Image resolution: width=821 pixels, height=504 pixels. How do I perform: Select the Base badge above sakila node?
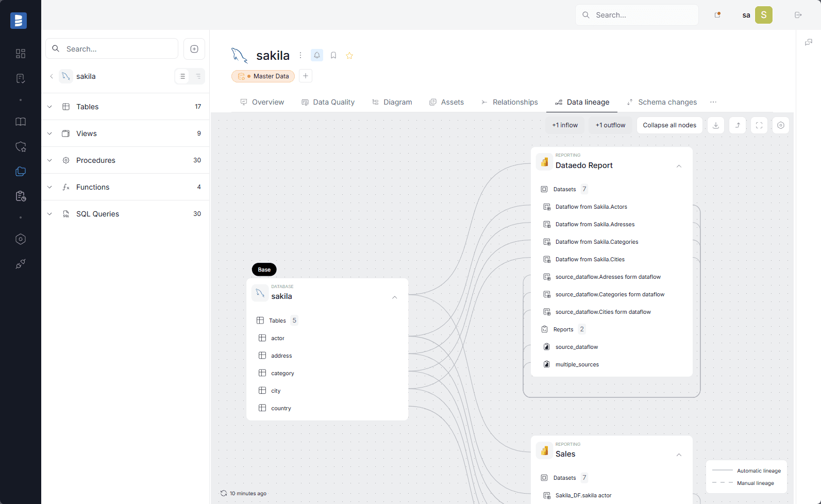[x=264, y=270]
